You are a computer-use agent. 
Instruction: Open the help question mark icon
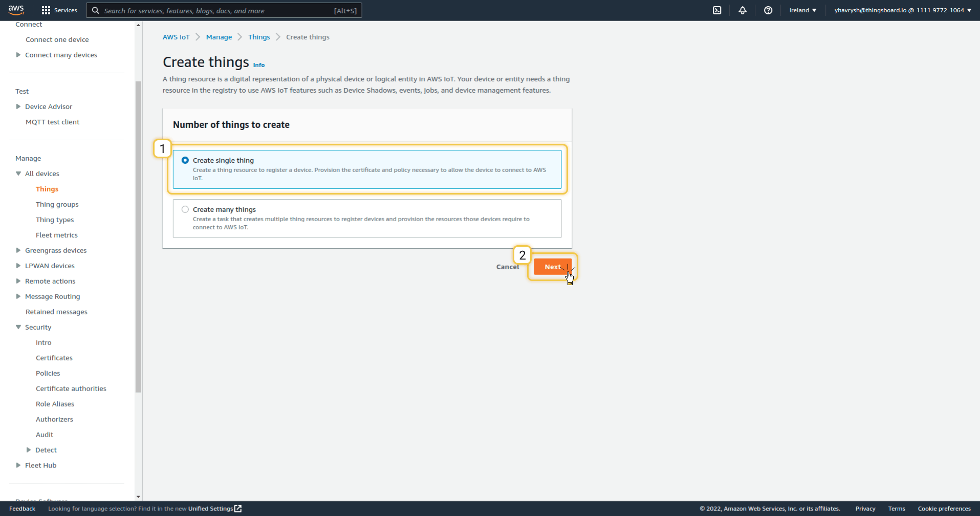[768, 10]
